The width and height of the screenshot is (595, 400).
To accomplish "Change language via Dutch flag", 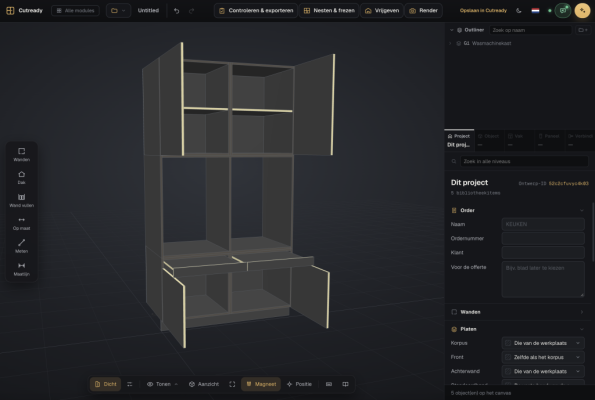I will (535, 11).
